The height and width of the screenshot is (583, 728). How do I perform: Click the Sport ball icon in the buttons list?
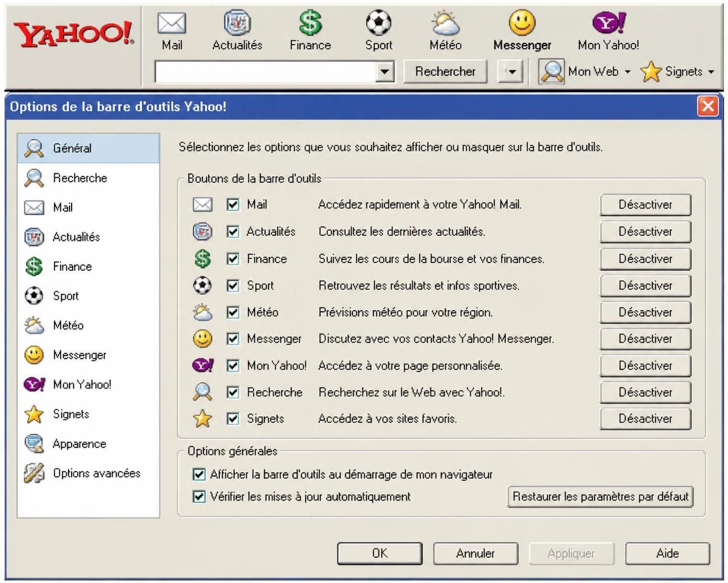coord(203,285)
